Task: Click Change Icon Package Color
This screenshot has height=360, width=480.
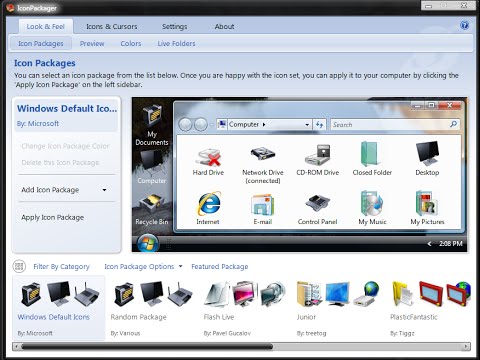Action: [x=65, y=146]
